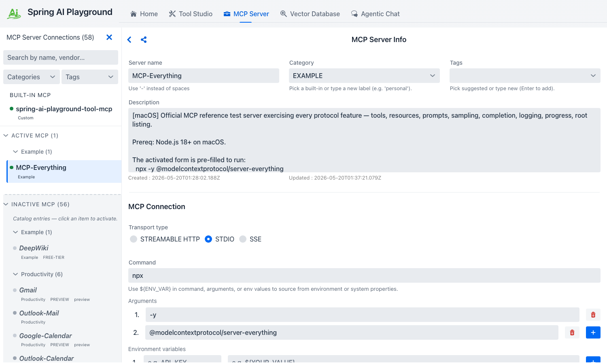Click the MCP Server toolbox icon
Image resolution: width=607 pixels, height=364 pixels.
pos(227,14)
